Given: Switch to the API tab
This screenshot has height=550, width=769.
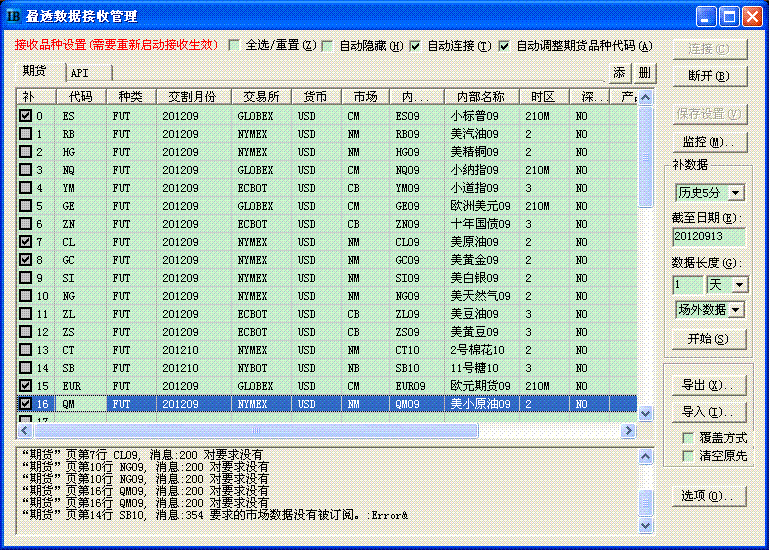Looking at the screenshot, I should 80,73.
